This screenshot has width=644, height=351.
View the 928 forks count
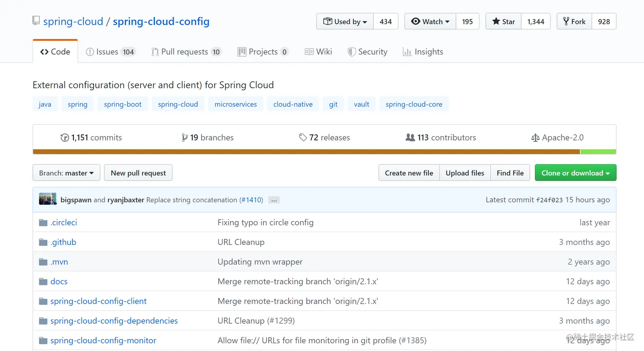coord(604,21)
